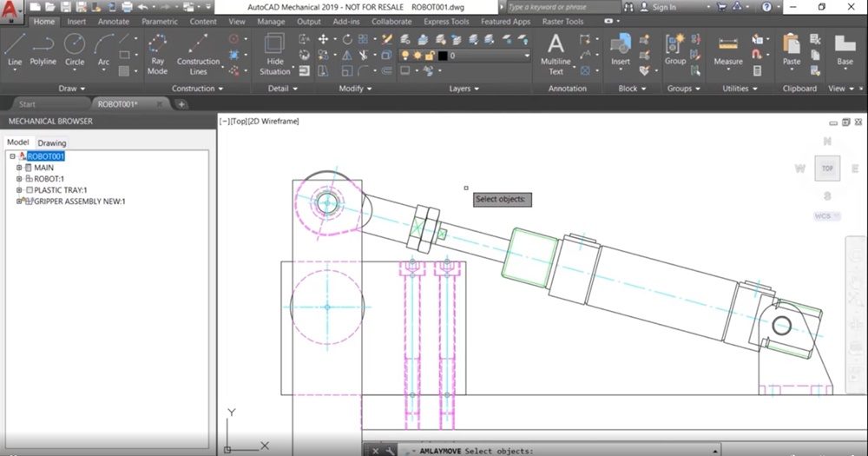Click the Construction Lines tool

coord(198,54)
